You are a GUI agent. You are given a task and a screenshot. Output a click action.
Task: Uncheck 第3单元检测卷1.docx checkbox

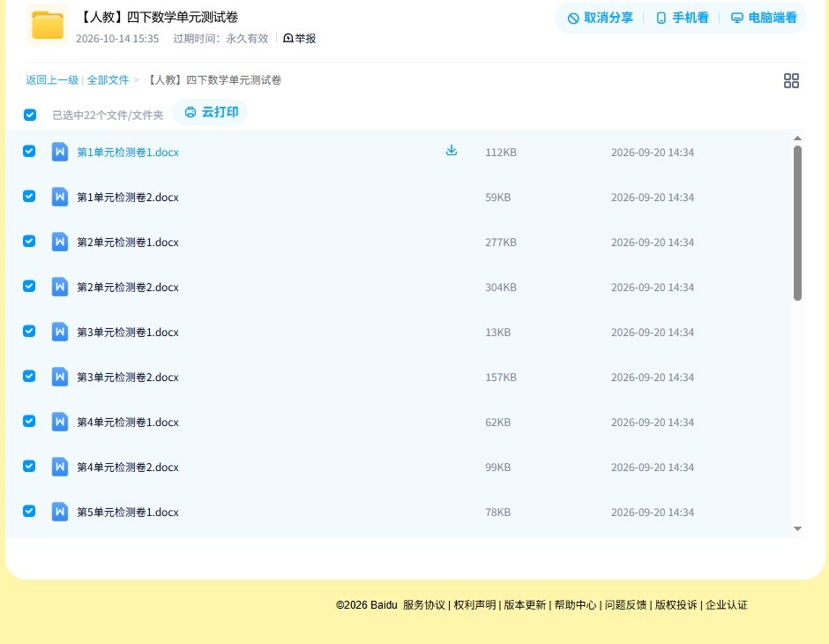click(x=29, y=331)
